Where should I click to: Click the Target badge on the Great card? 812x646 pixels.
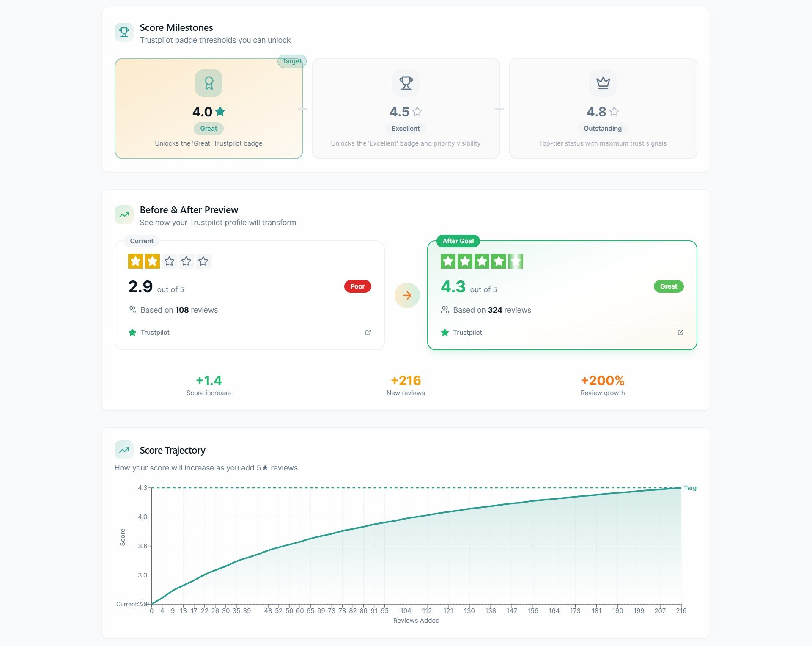[292, 61]
